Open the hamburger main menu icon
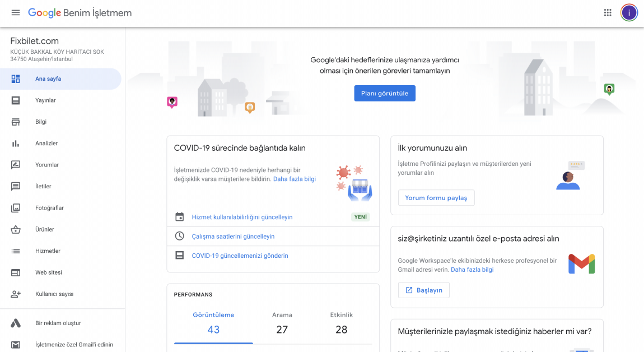This screenshot has width=644, height=352. (16, 13)
